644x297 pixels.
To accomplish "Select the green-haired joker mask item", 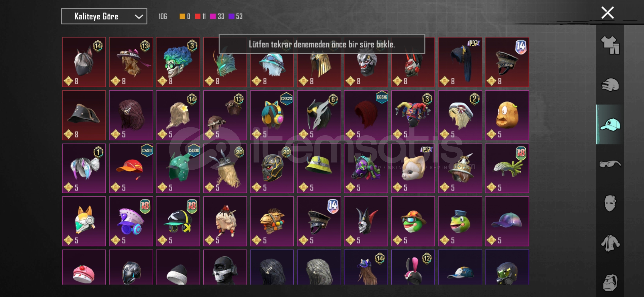I will point(178,62).
